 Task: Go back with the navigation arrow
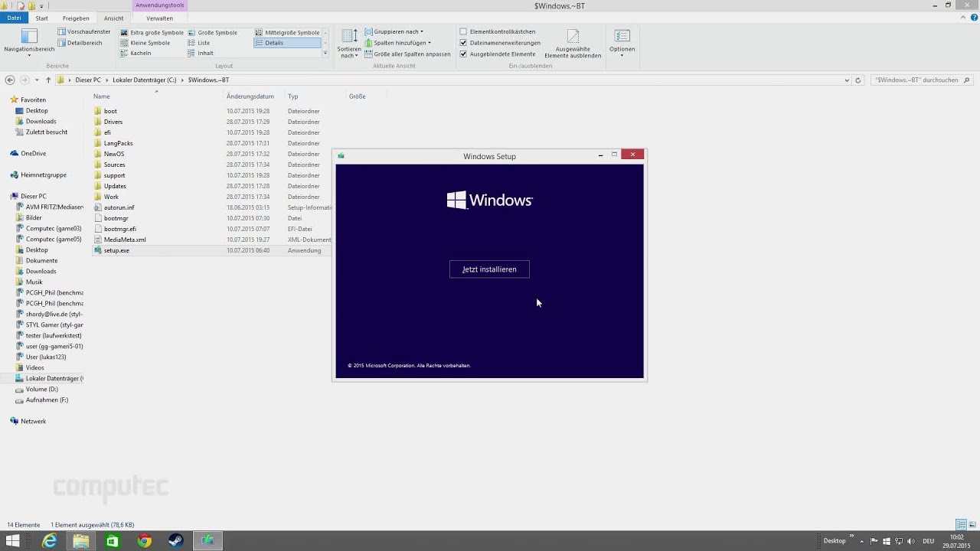coord(10,80)
